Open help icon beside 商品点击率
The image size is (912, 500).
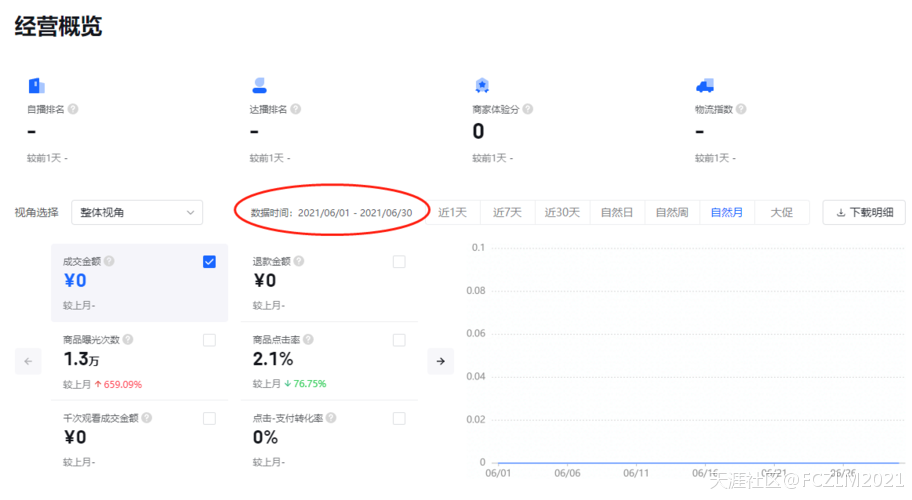pos(308,340)
